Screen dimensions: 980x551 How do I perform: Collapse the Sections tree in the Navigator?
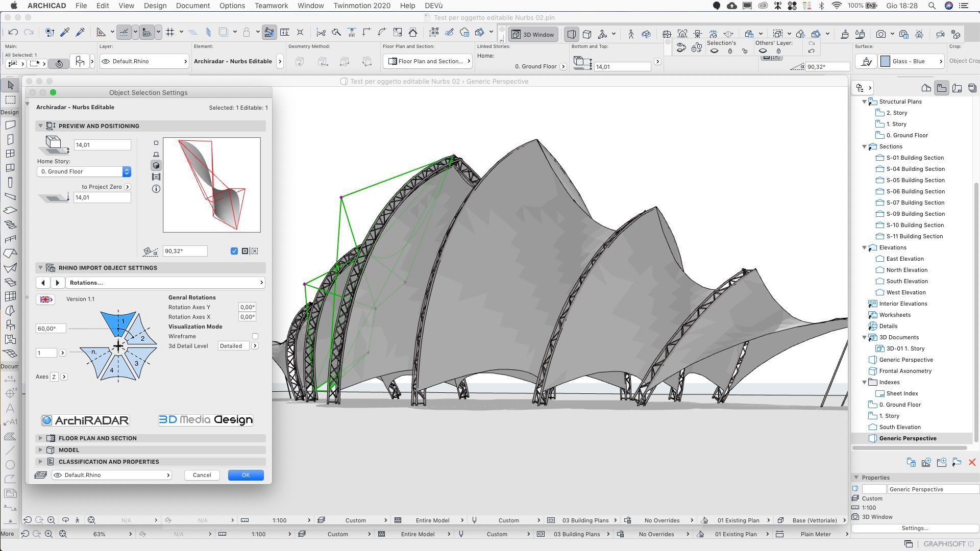864,146
